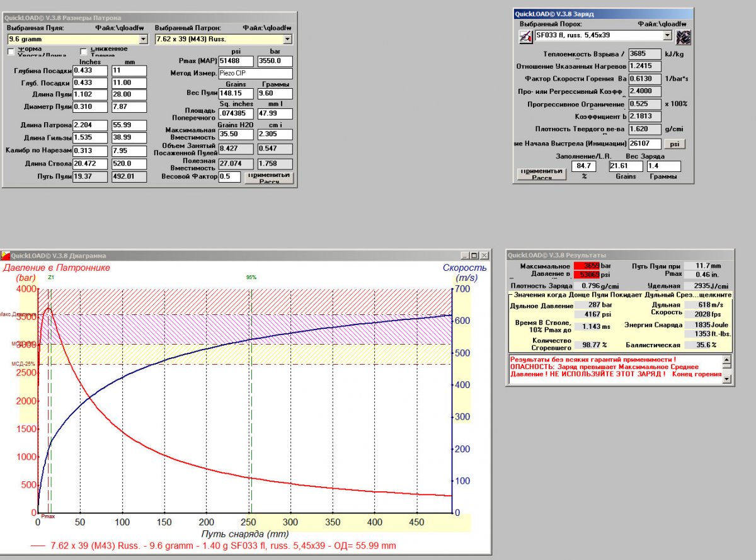This screenshot has height=560, width=756.
Task: Close the Диаграмма chart window
Action: [x=484, y=256]
